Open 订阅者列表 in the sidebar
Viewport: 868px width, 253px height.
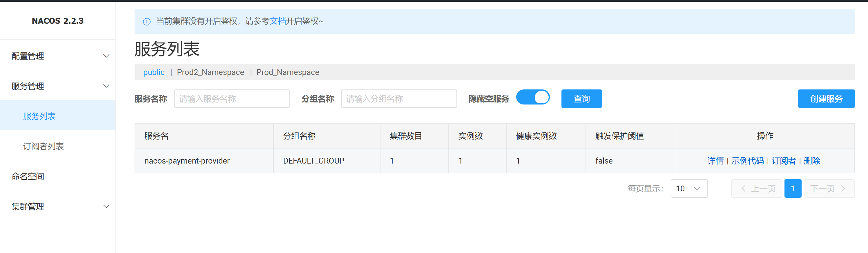pyautogui.click(x=44, y=146)
